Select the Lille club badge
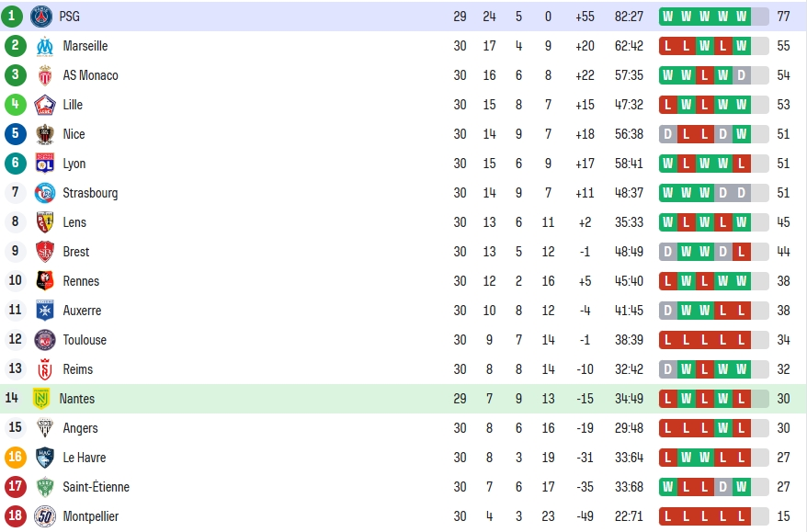The image size is (807, 532). (x=45, y=105)
